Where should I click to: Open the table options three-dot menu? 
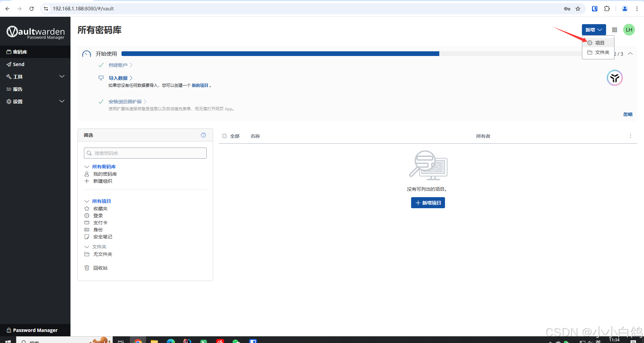point(630,136)
